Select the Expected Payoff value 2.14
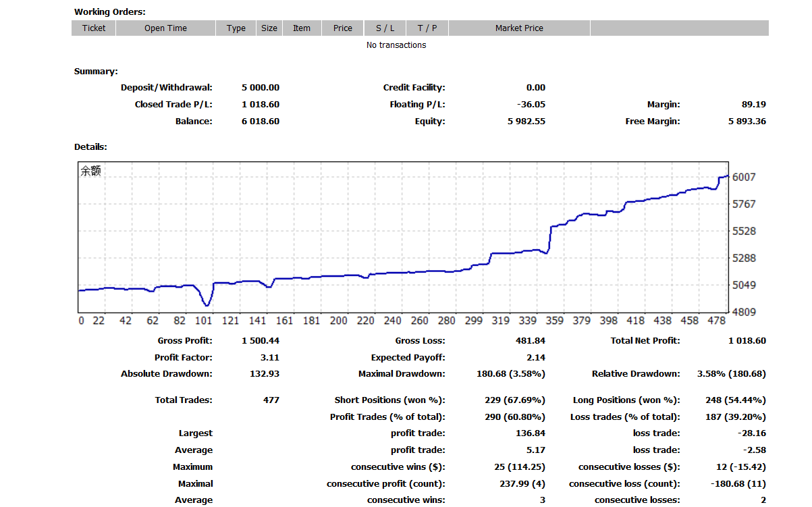The height and width of the screenshot is (507, 812). [536, 357]
